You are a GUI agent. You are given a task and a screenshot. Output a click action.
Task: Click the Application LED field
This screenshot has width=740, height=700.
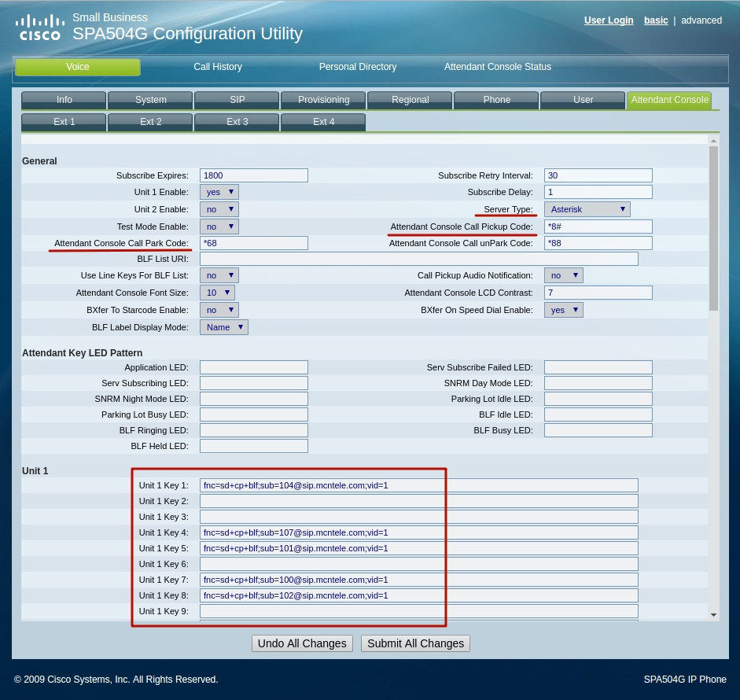point(254,368)
